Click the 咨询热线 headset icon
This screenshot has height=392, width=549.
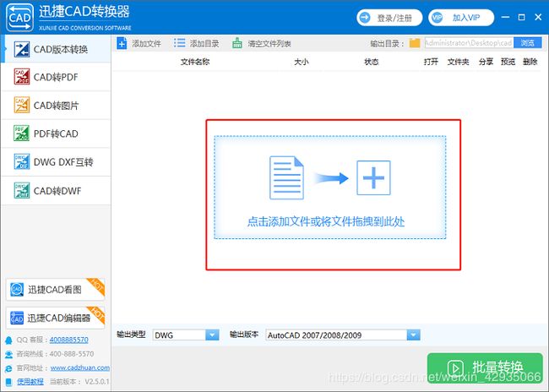click(8, 354)
